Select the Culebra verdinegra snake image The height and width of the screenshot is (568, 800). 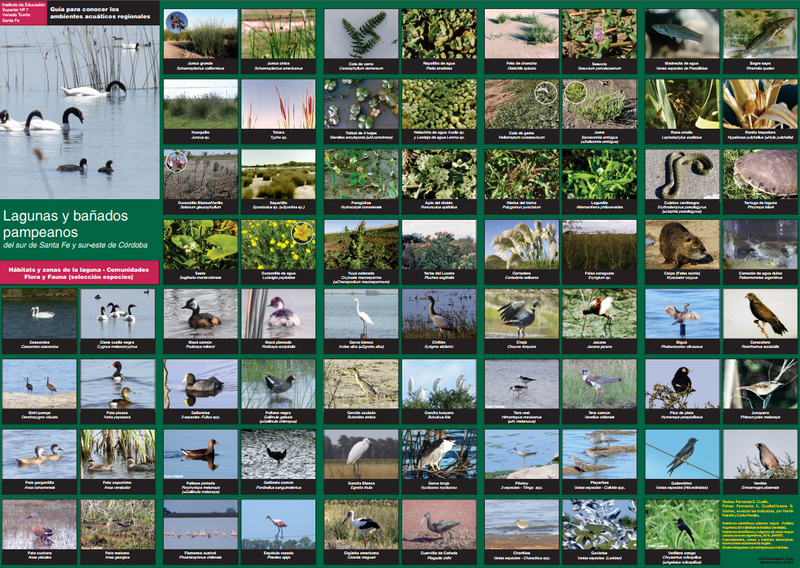(682, 173)
